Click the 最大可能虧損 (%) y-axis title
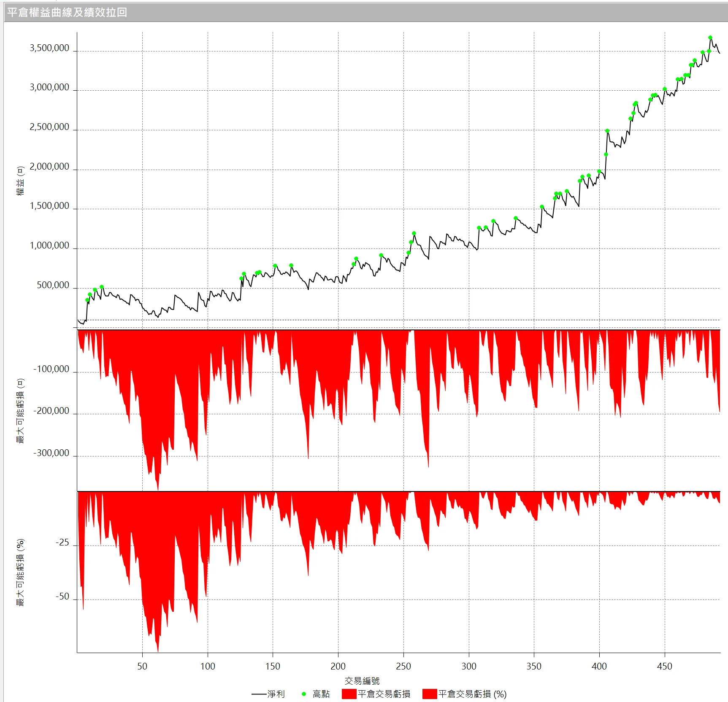728x702 pixels. click(20, 572)
